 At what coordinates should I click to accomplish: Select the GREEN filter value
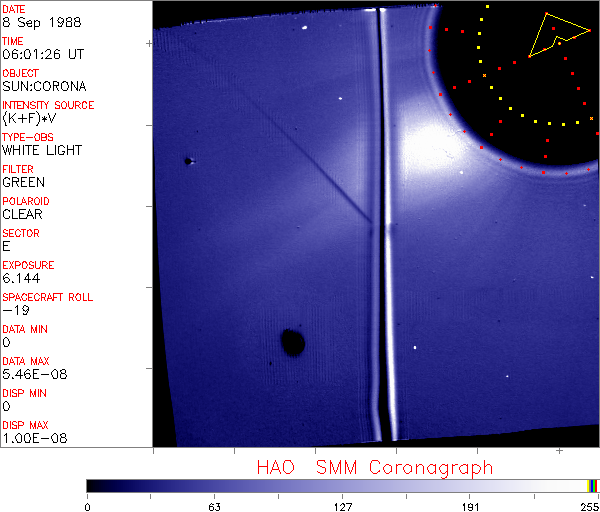click(x=23, y=182)
